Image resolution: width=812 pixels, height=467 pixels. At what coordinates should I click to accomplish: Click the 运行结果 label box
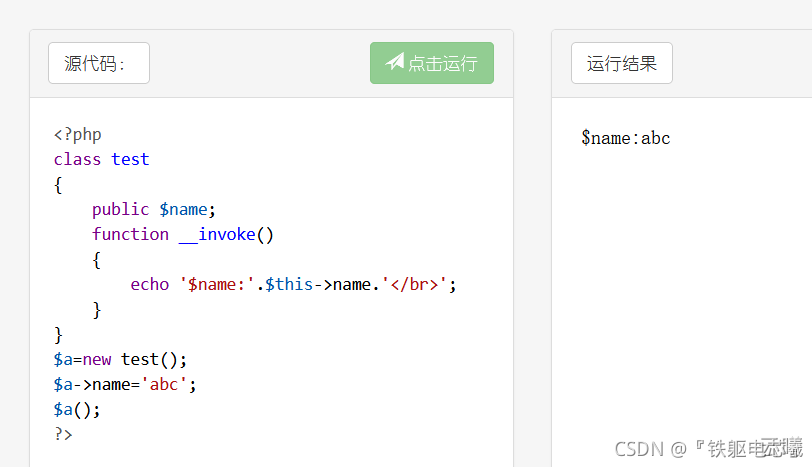622,63
